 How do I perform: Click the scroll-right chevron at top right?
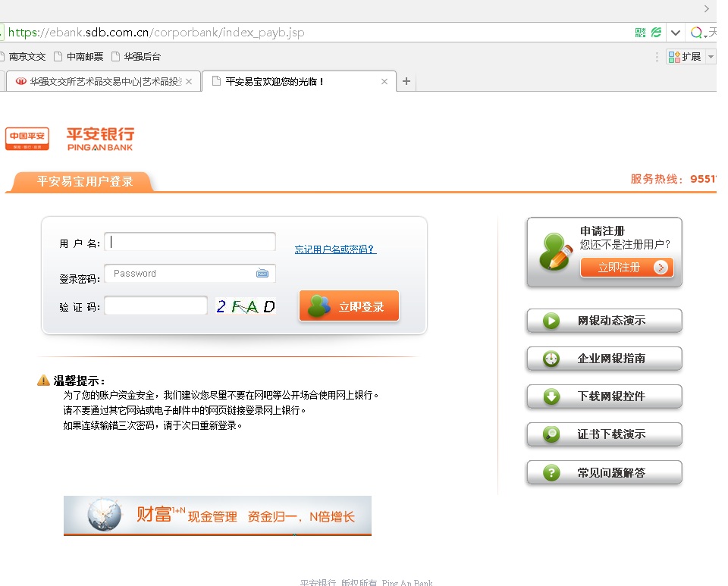706,9
